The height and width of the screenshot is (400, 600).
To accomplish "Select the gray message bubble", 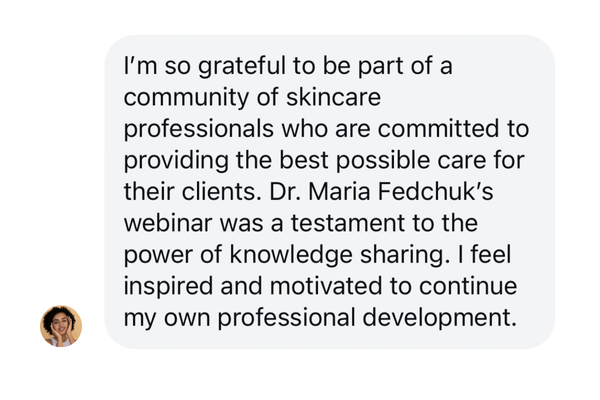I will tap(329, 191).
